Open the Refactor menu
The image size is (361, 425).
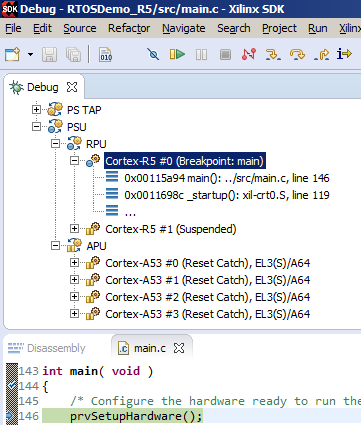point(129,29)
